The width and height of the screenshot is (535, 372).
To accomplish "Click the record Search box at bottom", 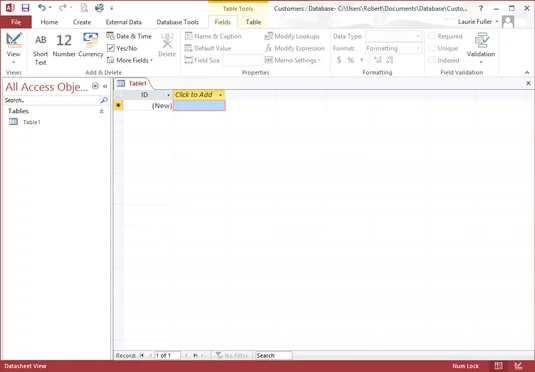I will pyautogui.click(x=274, y=355).
